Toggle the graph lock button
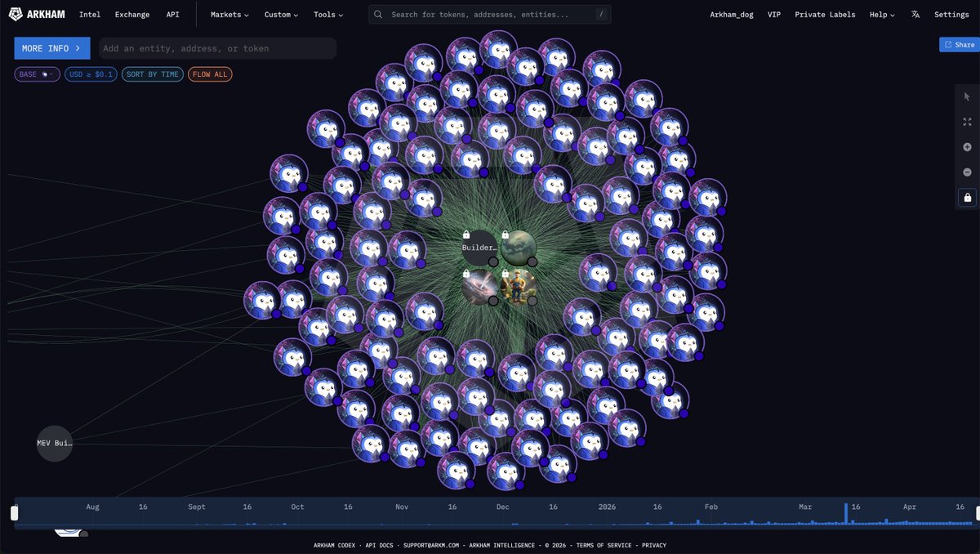The width and height of the screenshot is (980, 554). click(x=967, y=198)
